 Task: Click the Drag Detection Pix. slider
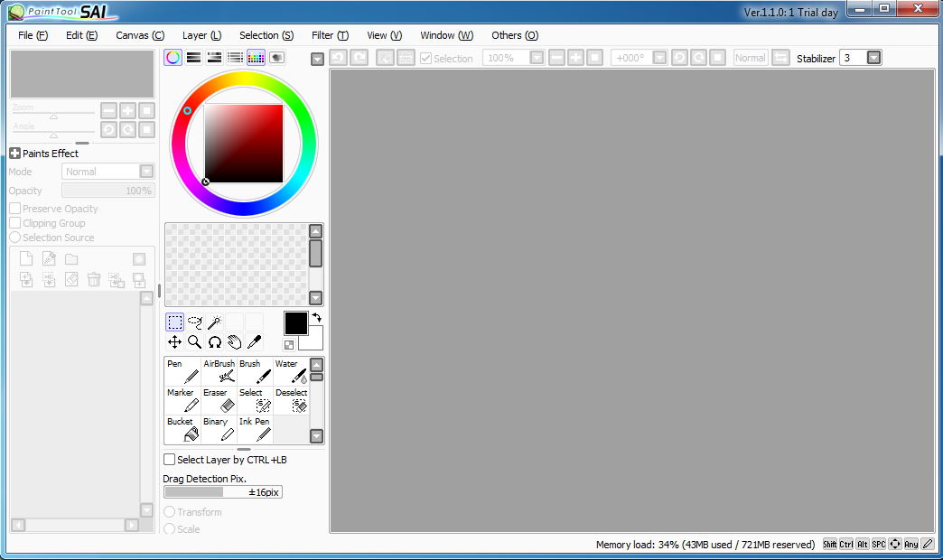(223, 492)
